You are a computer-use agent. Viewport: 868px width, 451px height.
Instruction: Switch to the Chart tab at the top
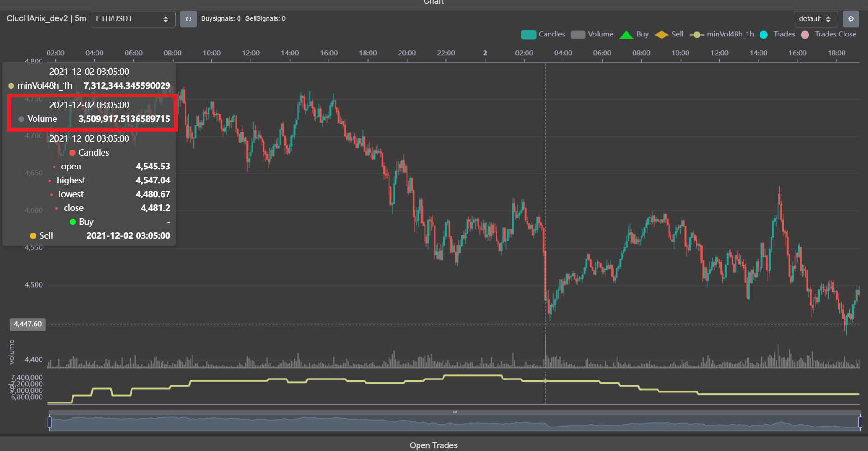pos(433,3)
